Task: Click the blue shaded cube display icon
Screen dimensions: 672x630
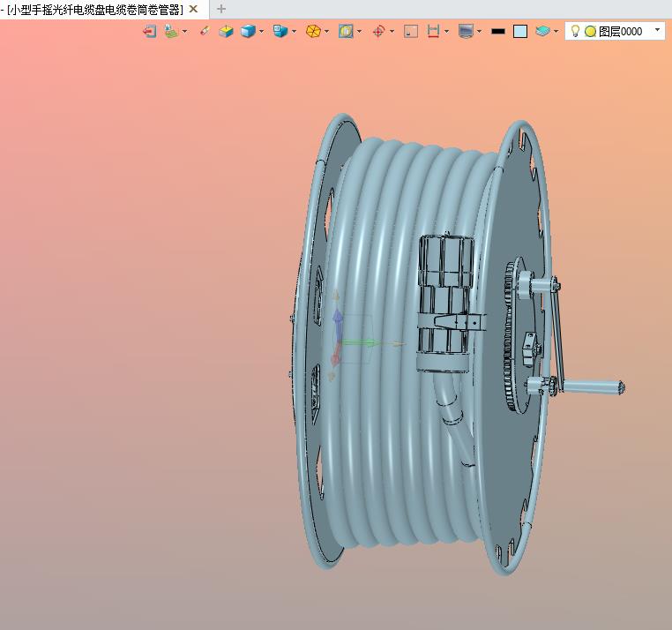Action: tap(248, 31)
